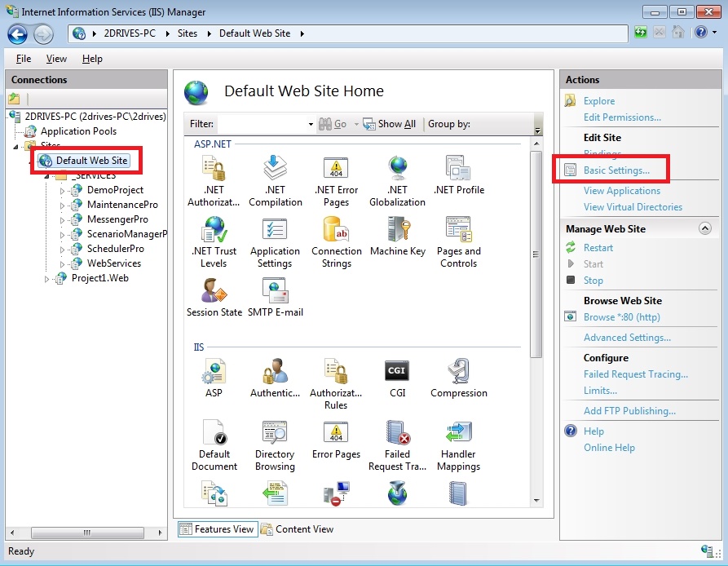The height and width of the screenshot is (566, 728).
Task: Open the CGI feature icon
Action: [x=397, y=372]
